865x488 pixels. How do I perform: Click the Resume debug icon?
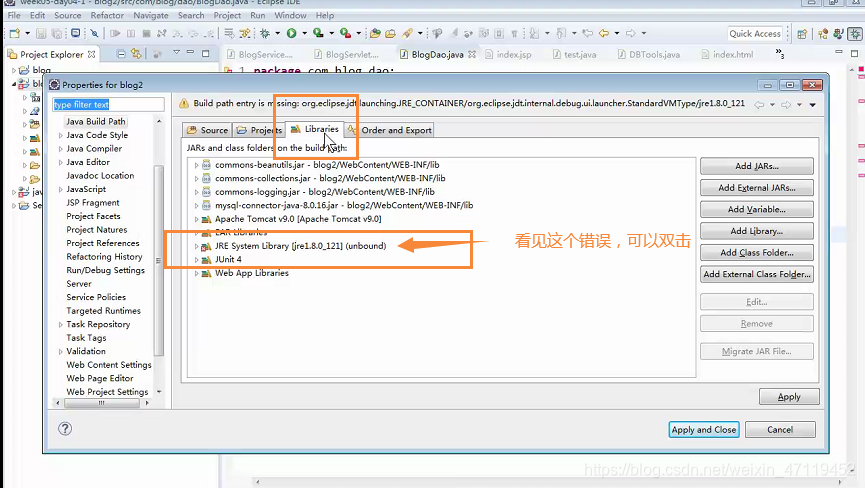coord(115,33)
